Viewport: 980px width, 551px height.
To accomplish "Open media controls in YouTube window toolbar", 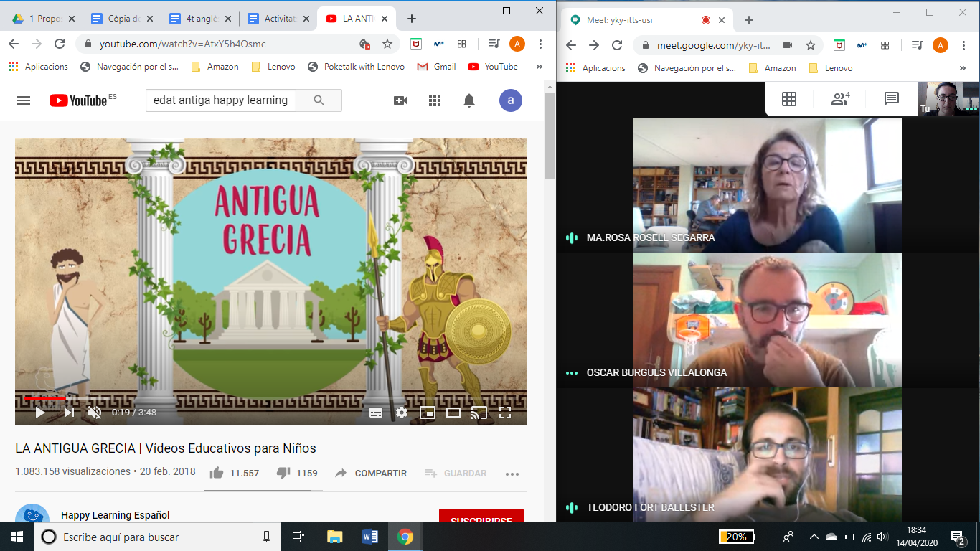I will click(494, 44).
